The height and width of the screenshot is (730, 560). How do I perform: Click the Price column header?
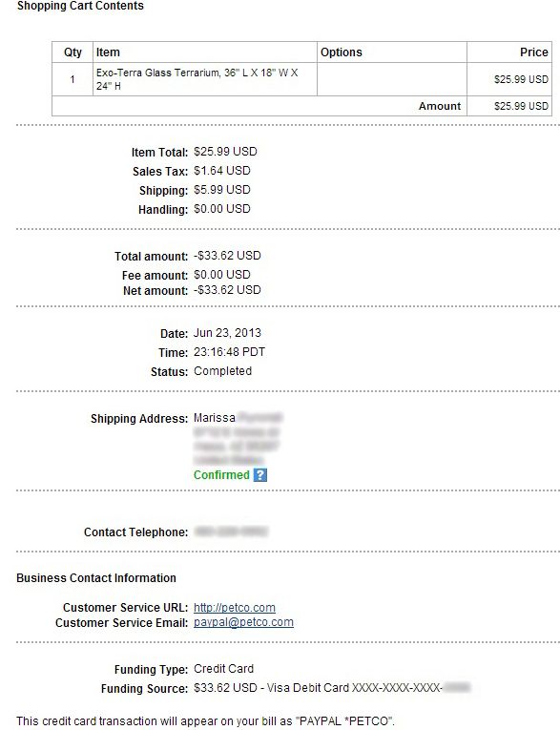(534, 52)
